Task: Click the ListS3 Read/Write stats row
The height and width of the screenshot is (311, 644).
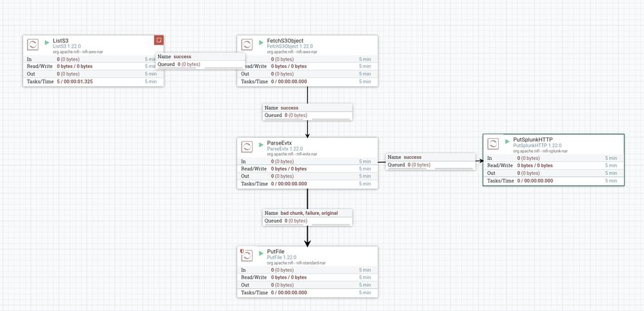Action: (x=93, y=66)
